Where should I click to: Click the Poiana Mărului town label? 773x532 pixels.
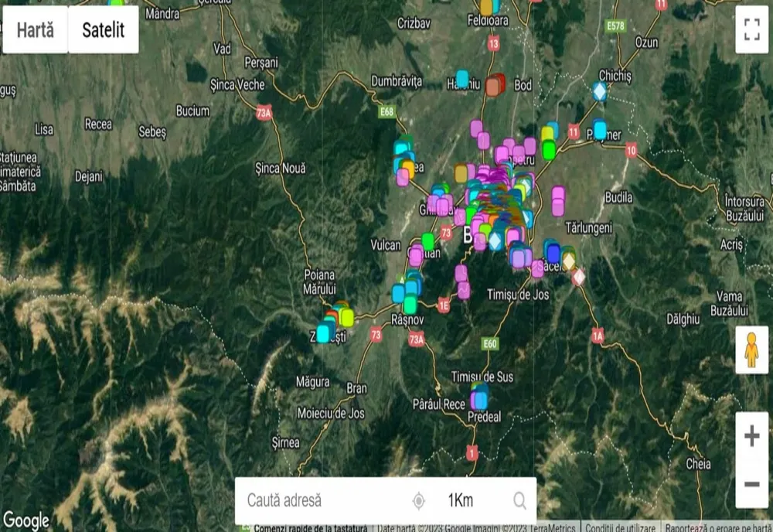tap(320, 281)
